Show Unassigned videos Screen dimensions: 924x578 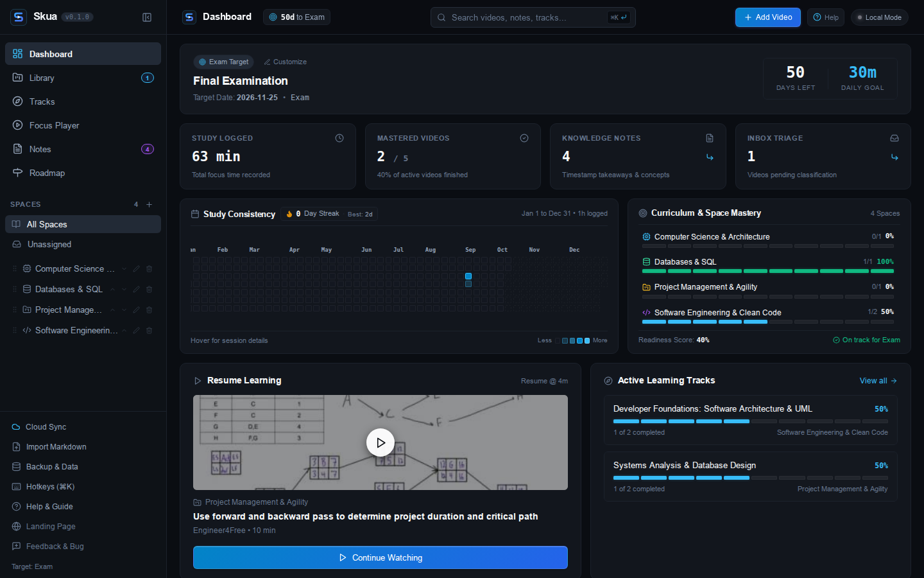[83, 244]
